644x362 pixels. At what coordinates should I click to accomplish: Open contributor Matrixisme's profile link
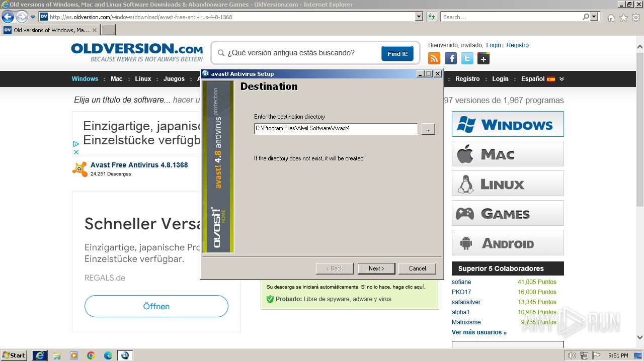(x=466, y=322)
